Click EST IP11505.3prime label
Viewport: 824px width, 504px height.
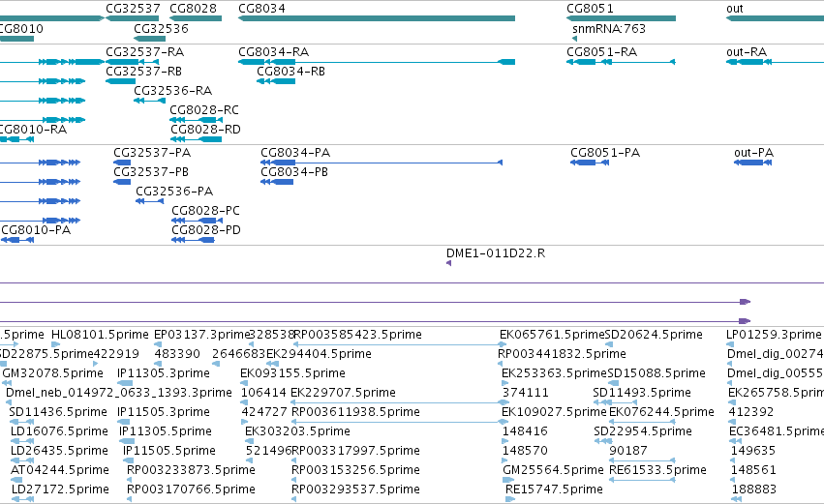(x=164, y=413)
